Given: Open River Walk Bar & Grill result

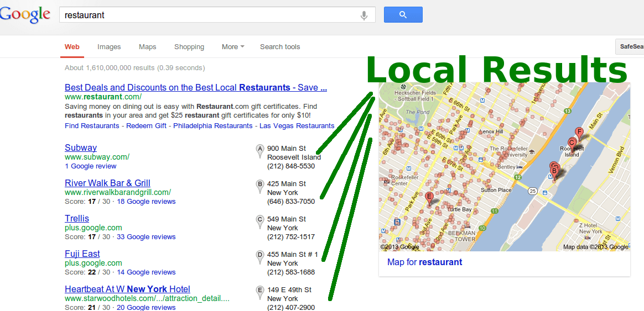Looking at the screenshot, I should click(x=107, y=183).
